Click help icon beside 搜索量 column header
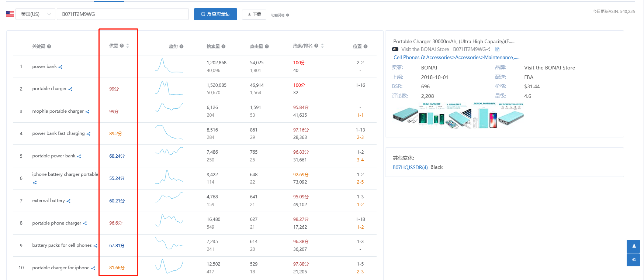 (x=224, y=47)
